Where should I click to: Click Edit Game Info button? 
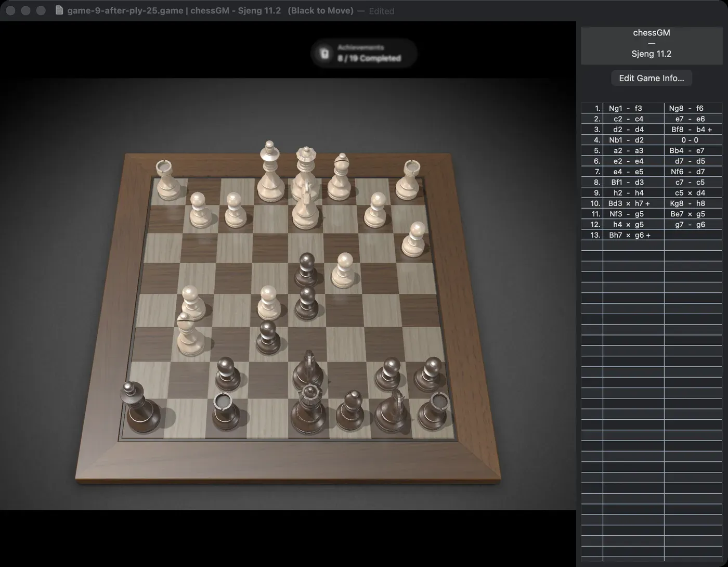click(652, 78)
